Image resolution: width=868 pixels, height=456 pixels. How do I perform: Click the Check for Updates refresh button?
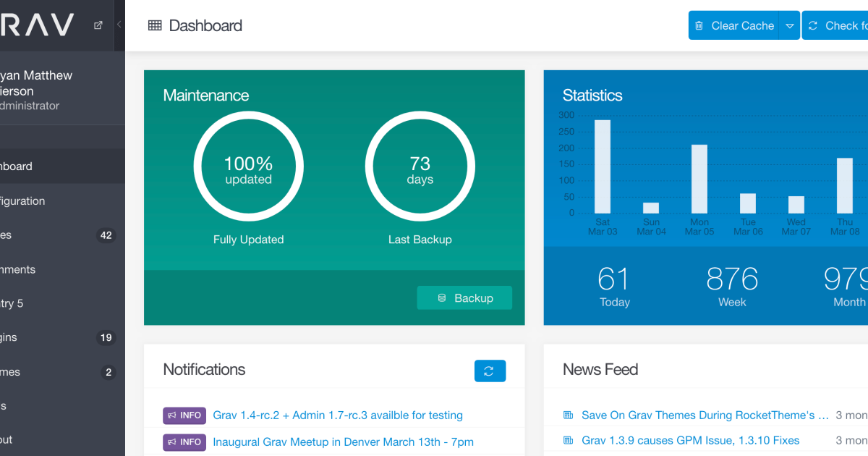click(x=835, y=25)
